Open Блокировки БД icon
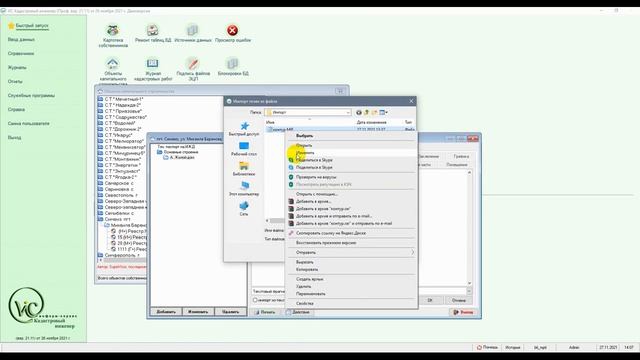 pos(233,67)
